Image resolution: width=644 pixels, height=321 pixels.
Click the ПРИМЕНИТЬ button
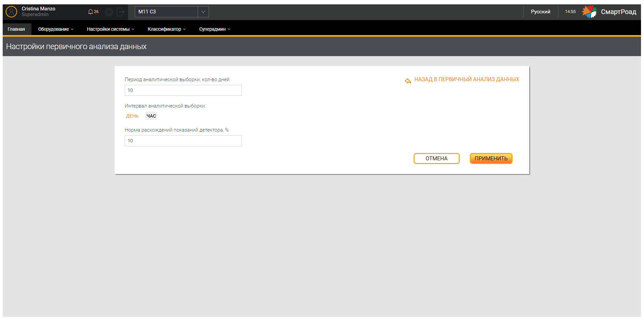[x=491, y=158]
